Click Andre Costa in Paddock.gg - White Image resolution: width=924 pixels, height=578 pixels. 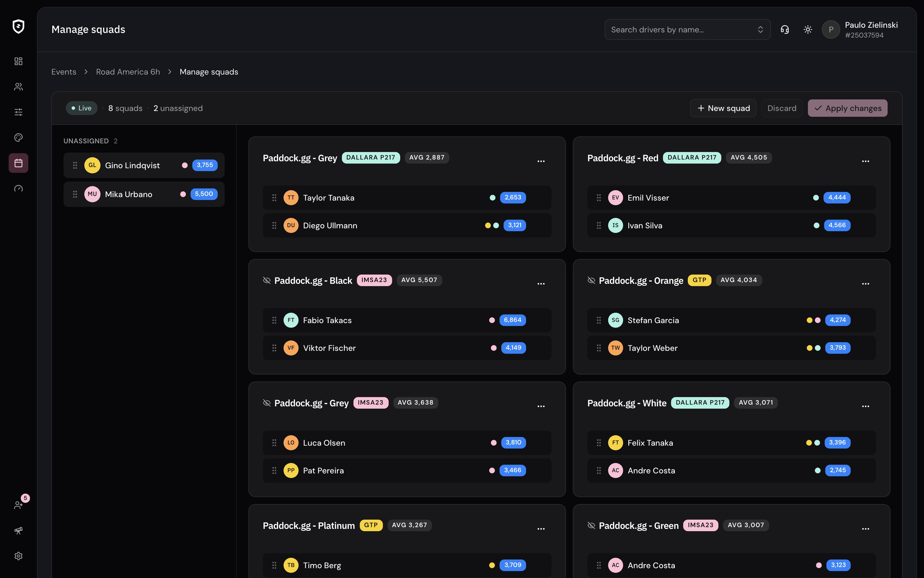651,470
